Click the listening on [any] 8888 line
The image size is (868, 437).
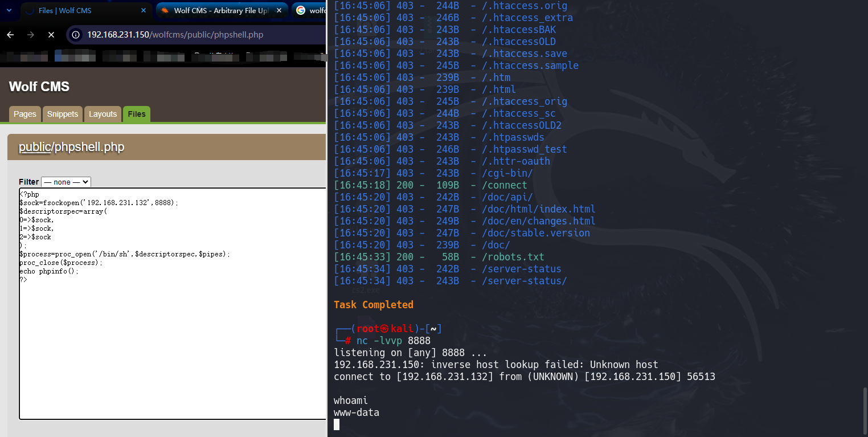pyautogui.click(x=411, y=353)
